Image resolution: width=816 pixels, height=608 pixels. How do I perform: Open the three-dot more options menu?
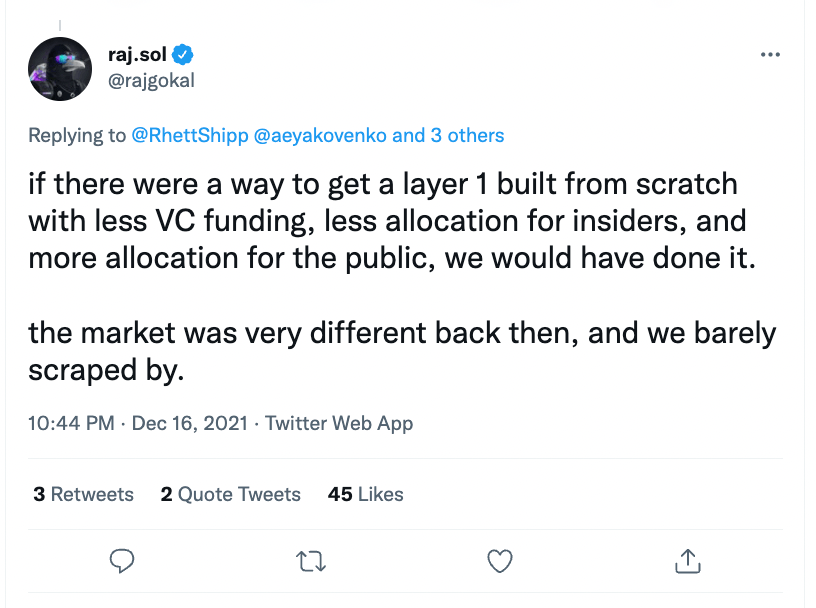[x=769, y=54]
